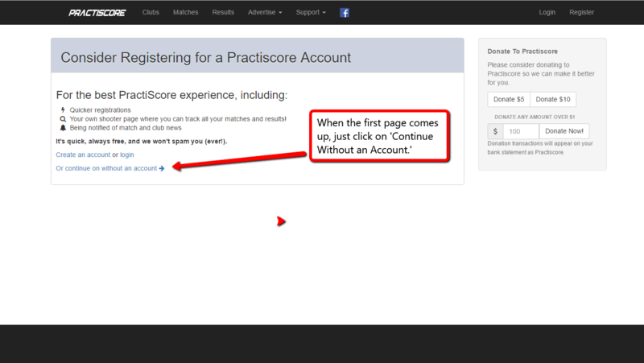The height and width of the screenshot is (363, 644).
Task: Click the dollar sign addon in donation field
Action: pos(495,131)
